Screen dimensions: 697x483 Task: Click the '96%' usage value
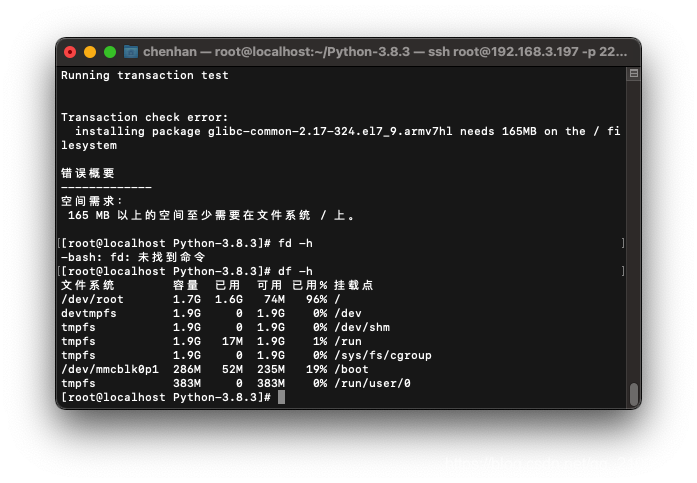[316, 299]
